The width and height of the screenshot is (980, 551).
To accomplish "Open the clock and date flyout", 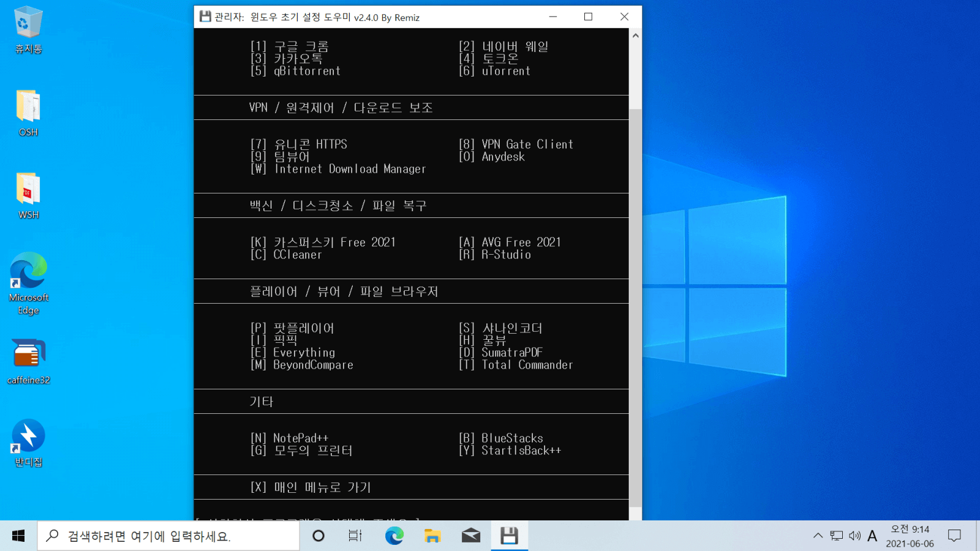I will tap(910, 536).
